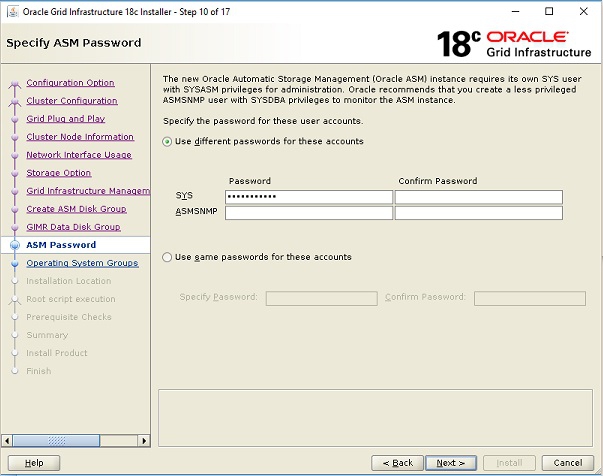The width and height of the screenshot is (603, 476).
Task: Open the Configuration Option step
Action: (x=70, y=83)
